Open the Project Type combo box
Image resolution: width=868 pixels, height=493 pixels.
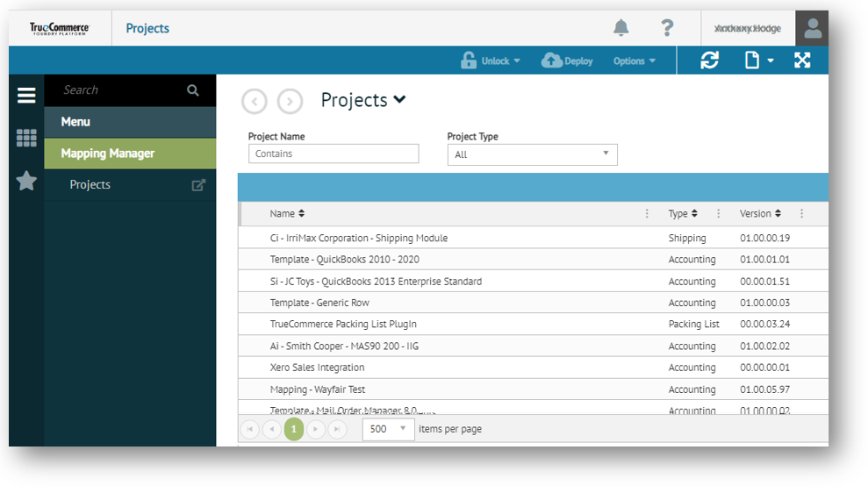click(x=532, y=154)
